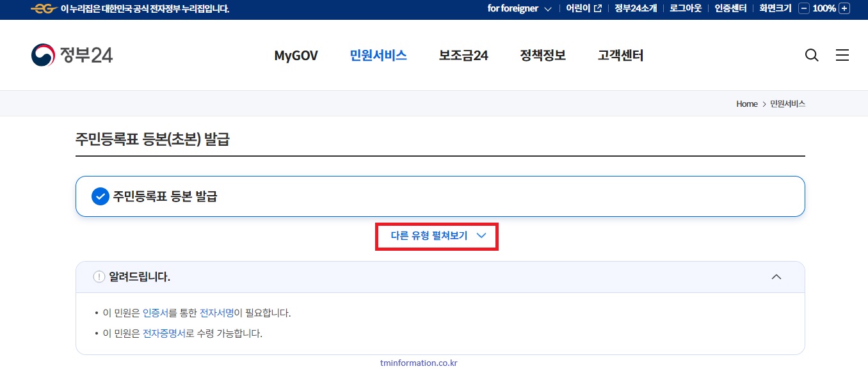This screenshot has height=371, width=868.
Task: Open the 고객센터 menu
Action: coord(620,56)
